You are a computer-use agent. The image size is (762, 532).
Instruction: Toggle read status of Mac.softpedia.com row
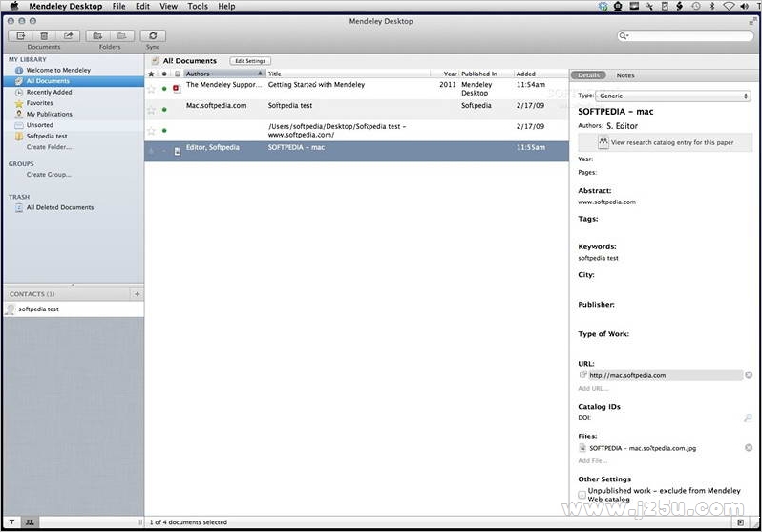[164, 110]
